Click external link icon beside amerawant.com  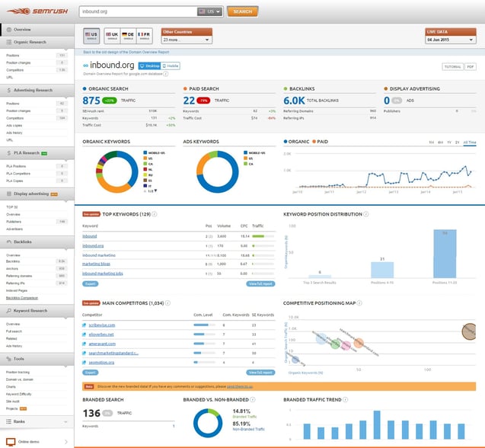(x=84, y=344)
